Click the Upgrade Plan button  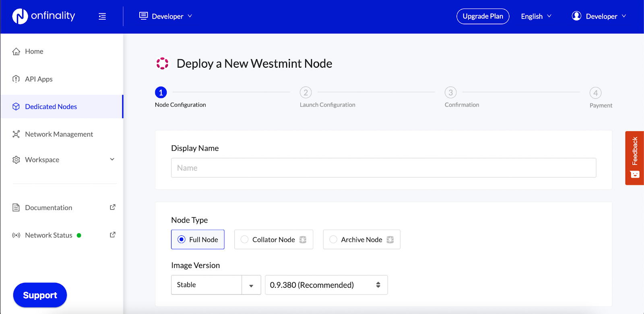(483, 16)
